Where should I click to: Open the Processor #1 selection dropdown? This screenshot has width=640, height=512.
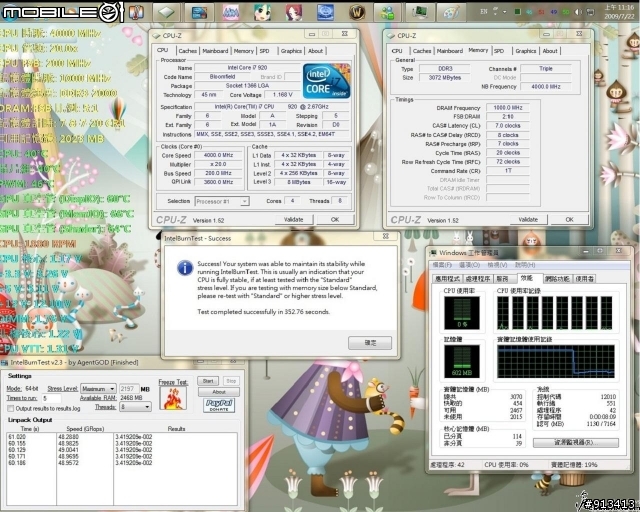click(222, 201)
